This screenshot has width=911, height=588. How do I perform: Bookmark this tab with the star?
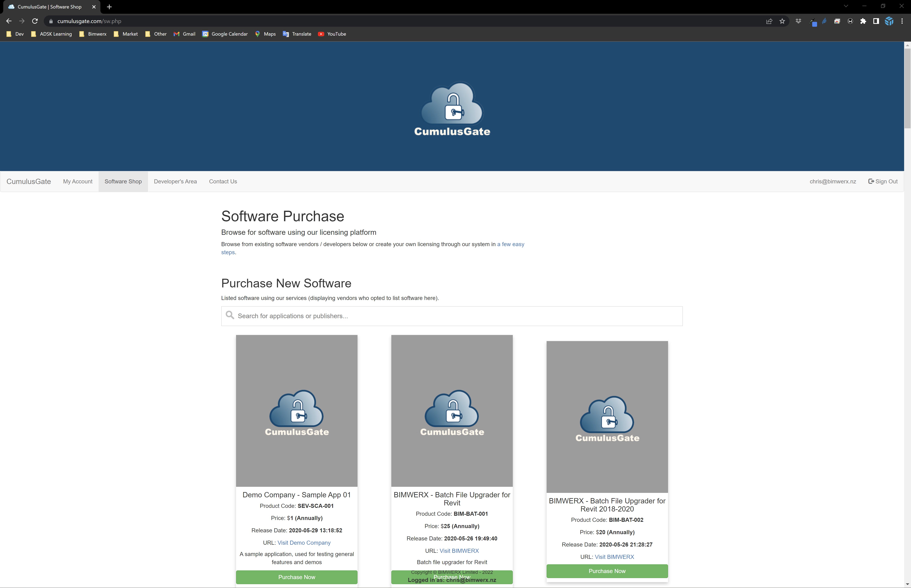click(782, 21)
